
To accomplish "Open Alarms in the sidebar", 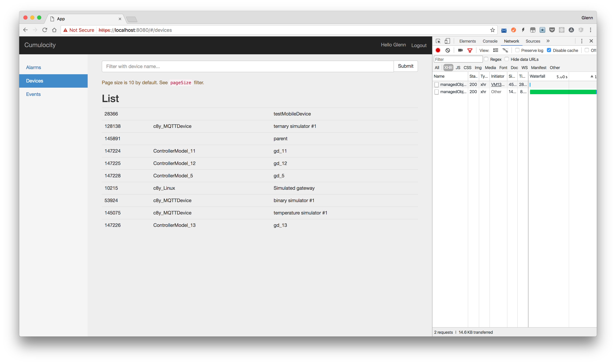I will click(x=34, y=67).
